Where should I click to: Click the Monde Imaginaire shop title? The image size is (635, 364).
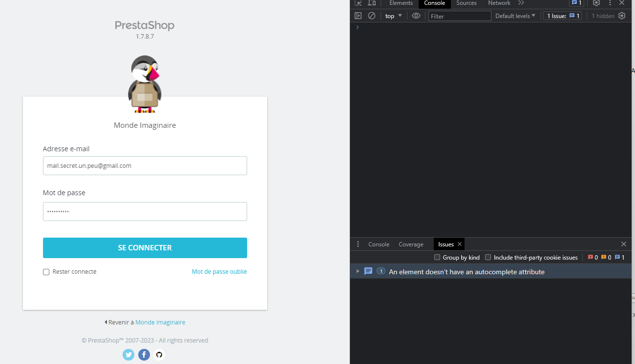145,125
